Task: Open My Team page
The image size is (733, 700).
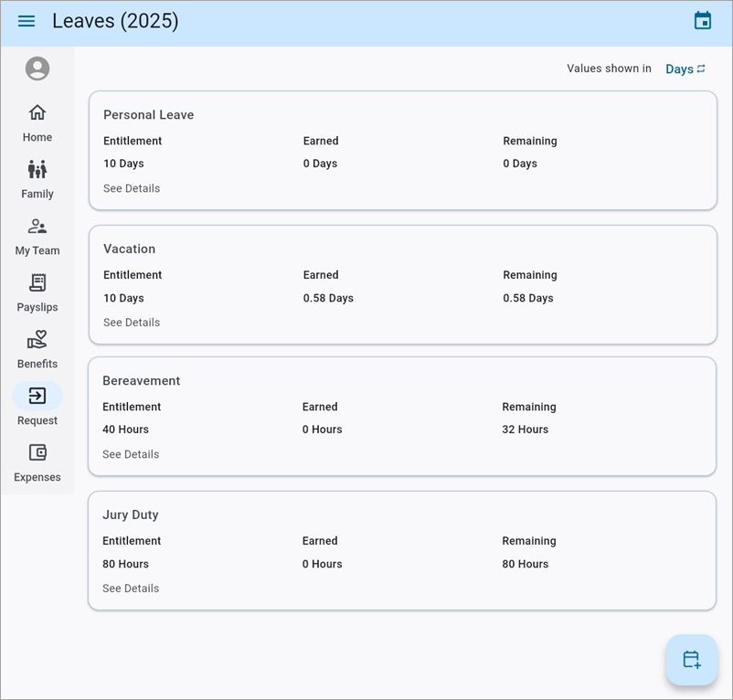Action: (37, 237)
